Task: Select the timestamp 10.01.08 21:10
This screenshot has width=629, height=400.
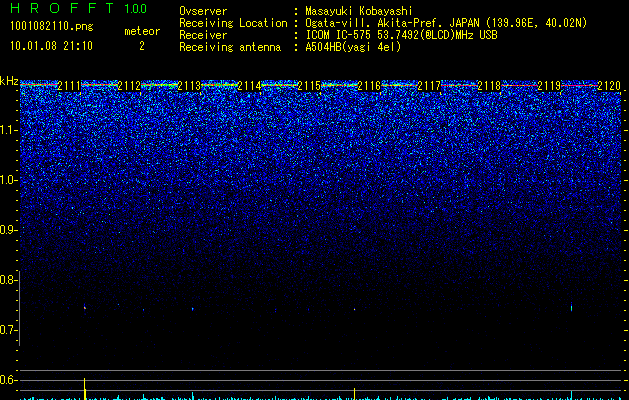Action: [51, 46]
